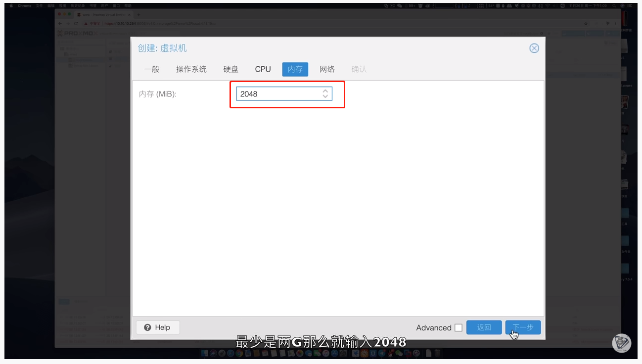Open the Chrome menu in the menu bar
Image resolution: width=642 pixels, height=364 pixels.
pyautogui.click(x=24, y=6)
